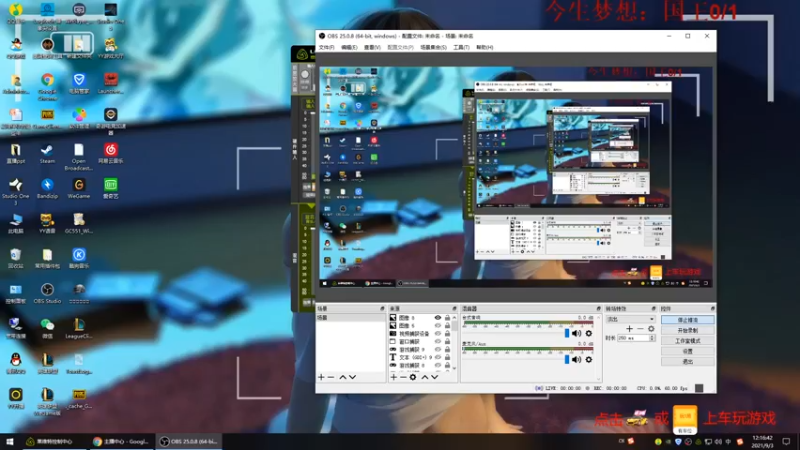The image size is (800, 450).
Task: Move scene up in Scenes panel
Action: tap(343, 377)
